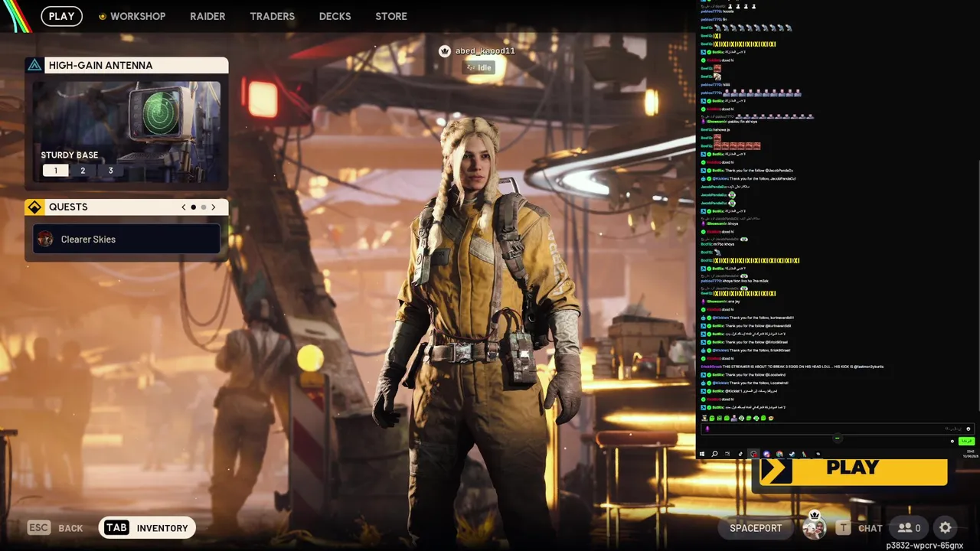980x551 pixels.
Task: Select the top PLAY tab
Action: pyautogui.click(x=61, y=16)
